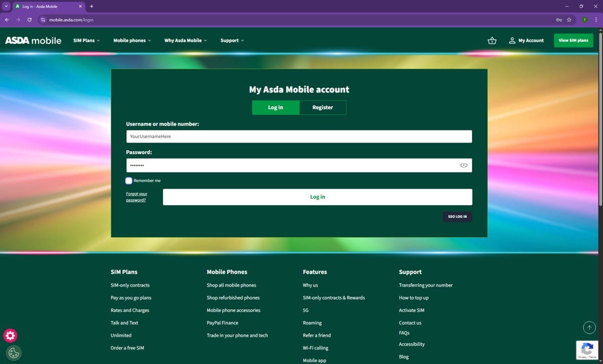603x364 pixels.
Task: Open the pink accessibility settings gear
Action: [x=11, y=336]
